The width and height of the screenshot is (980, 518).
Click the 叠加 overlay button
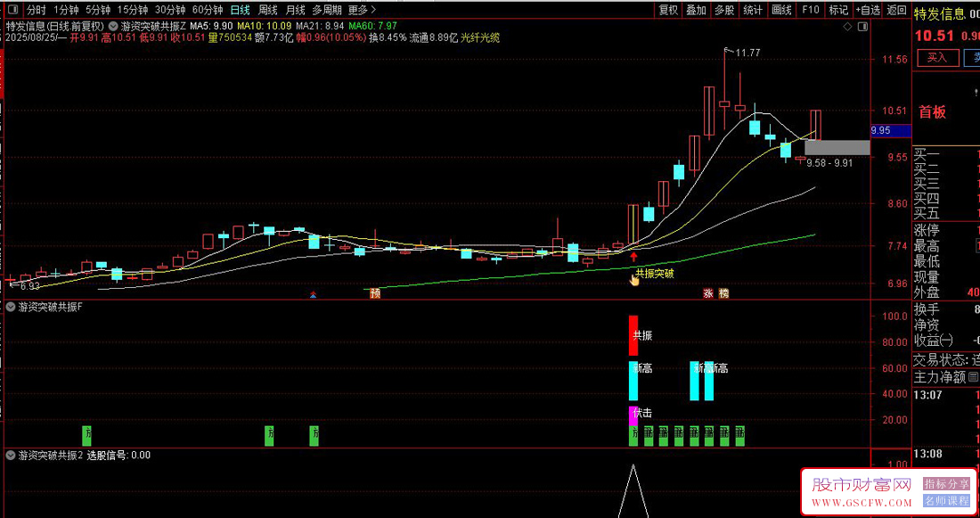[697, 10]
